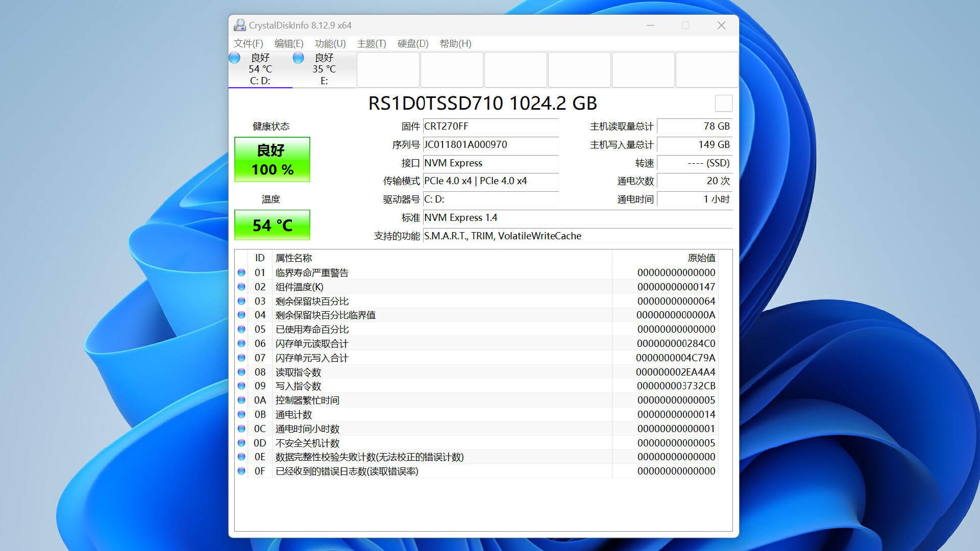Select the 写入指令数 attribute row
The width and height of the screenshot is (980, 551).
[477, 386]
